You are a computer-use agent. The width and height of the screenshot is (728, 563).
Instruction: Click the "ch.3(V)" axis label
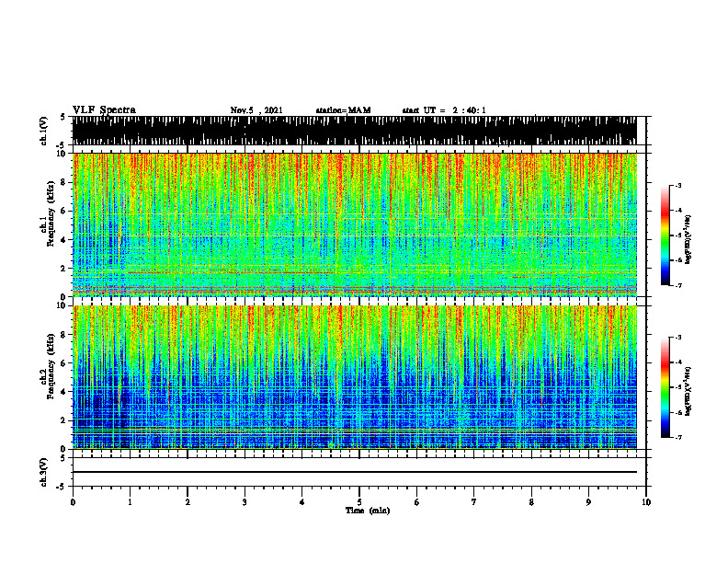coord(43,472)
